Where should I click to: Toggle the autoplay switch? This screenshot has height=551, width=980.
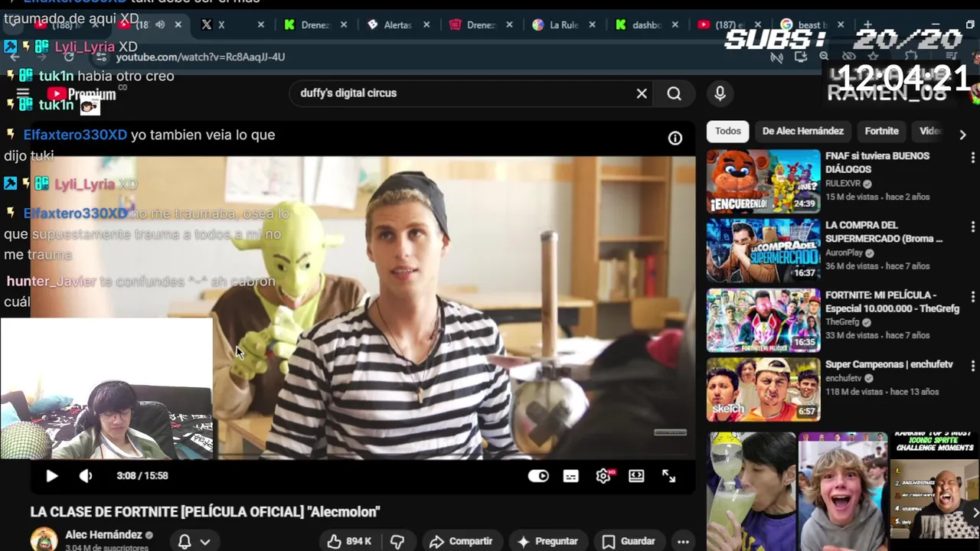538,476
